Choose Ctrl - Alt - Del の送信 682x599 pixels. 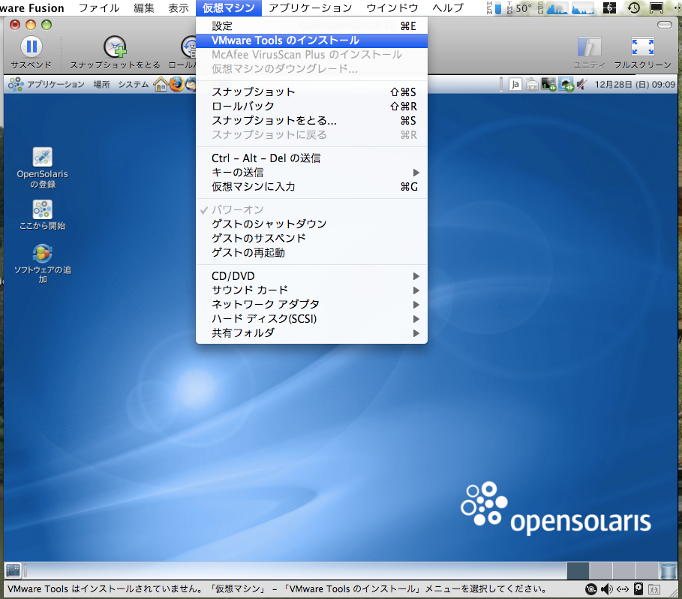[x=311, y=158]
